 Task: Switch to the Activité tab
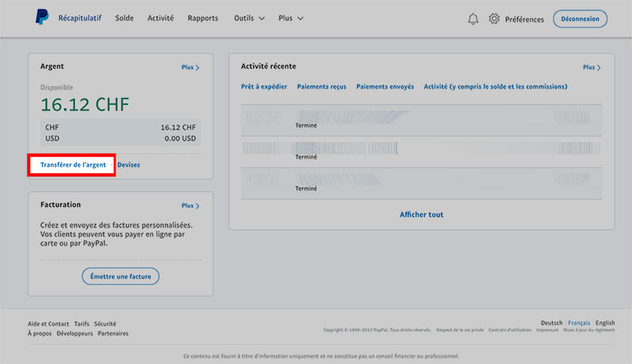tap(160, 18)
